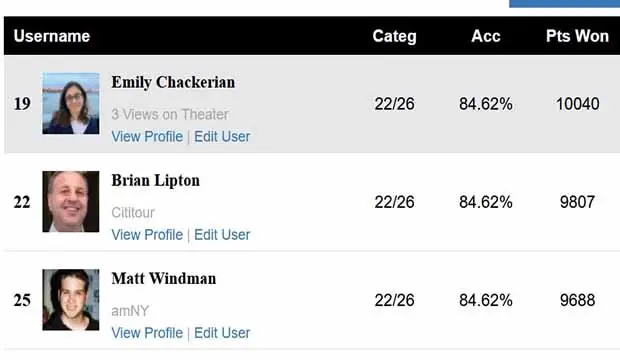The image size is (620, 360).
Task: Open Emily Chackerian's profile photo
Action: (71, 103)
